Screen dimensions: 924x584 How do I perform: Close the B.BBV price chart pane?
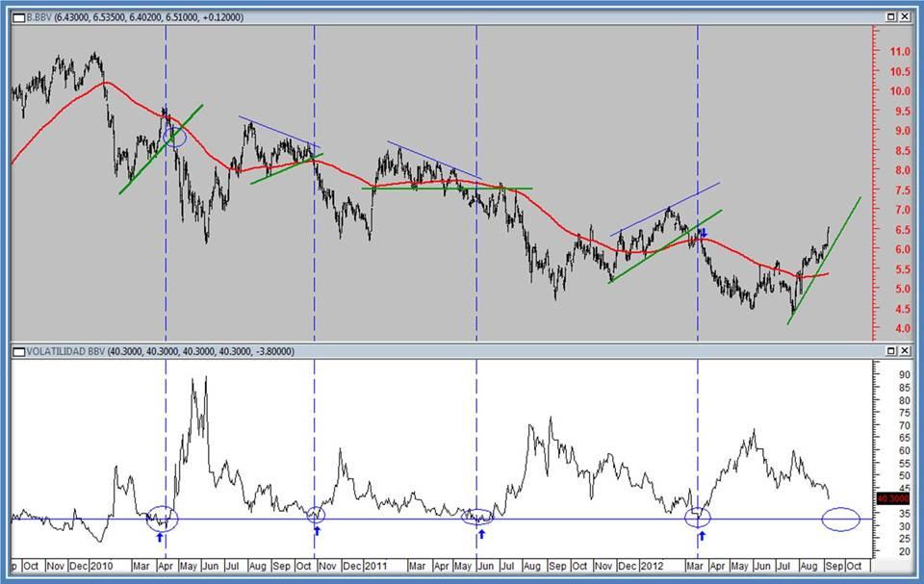click(x=905, y=17)
